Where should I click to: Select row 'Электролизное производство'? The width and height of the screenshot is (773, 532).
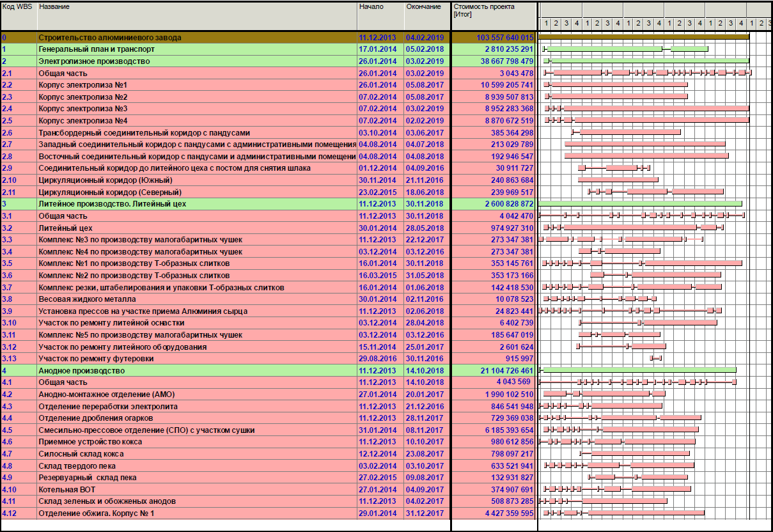click(x=268, y=61)
